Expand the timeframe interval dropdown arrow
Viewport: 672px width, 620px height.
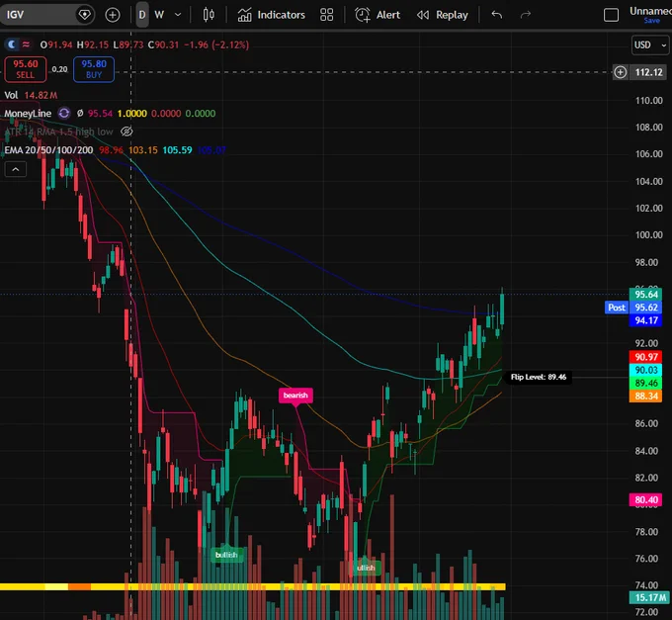tap(178, 15)
